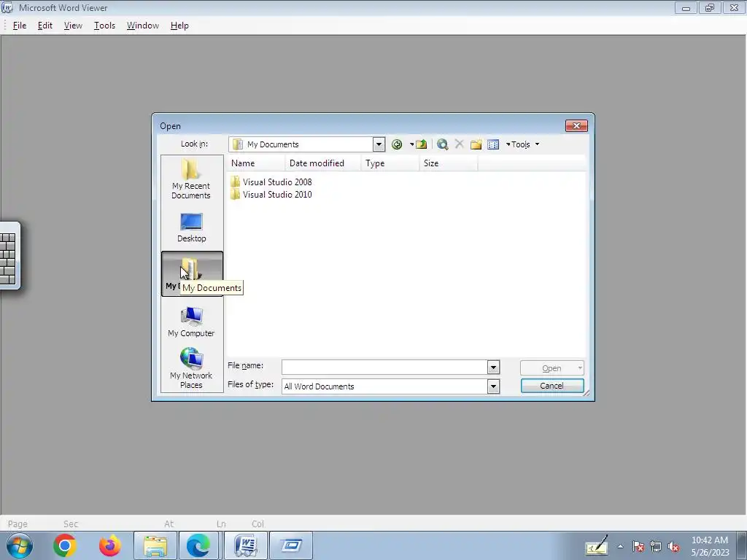
Task: Sort by the Type column header
Action: coord(390,163)
